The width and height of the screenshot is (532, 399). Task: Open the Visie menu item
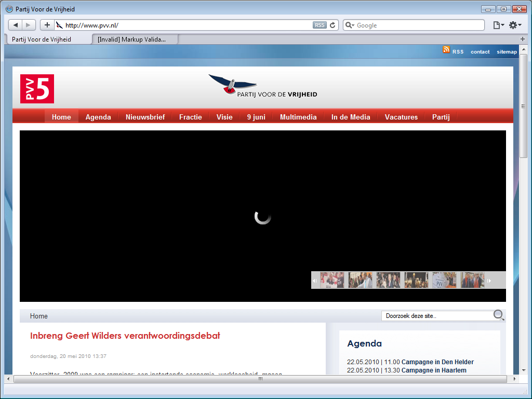click(x=224, y=117)
